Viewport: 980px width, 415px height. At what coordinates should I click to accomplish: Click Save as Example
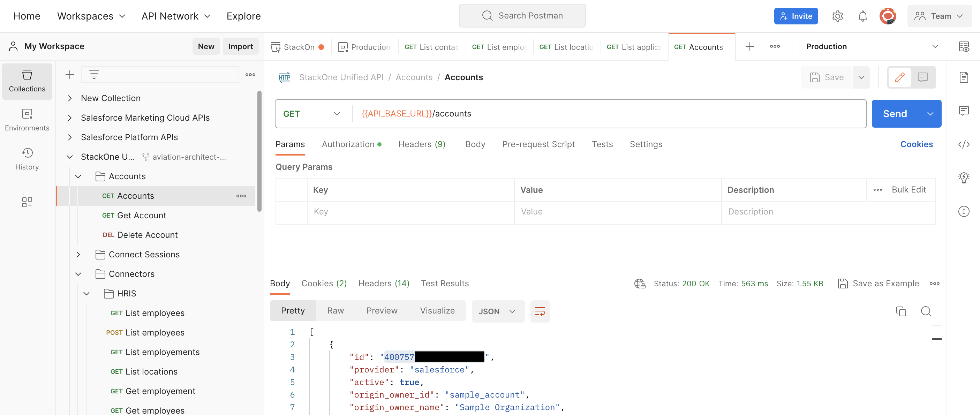[878, 284]
